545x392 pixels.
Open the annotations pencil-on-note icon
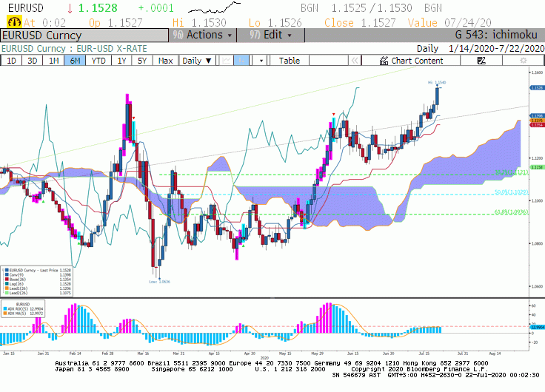coord(481,61)
